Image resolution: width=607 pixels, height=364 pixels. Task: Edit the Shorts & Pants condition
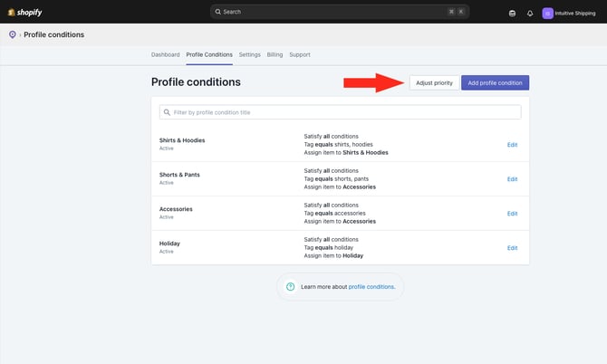coord(512,179)
